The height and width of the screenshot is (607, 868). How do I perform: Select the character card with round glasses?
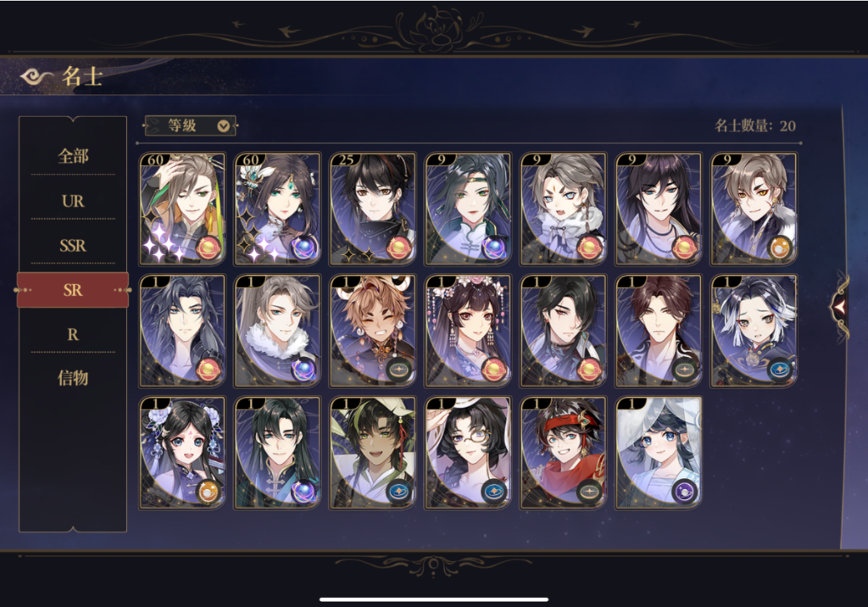click(468, 453)
